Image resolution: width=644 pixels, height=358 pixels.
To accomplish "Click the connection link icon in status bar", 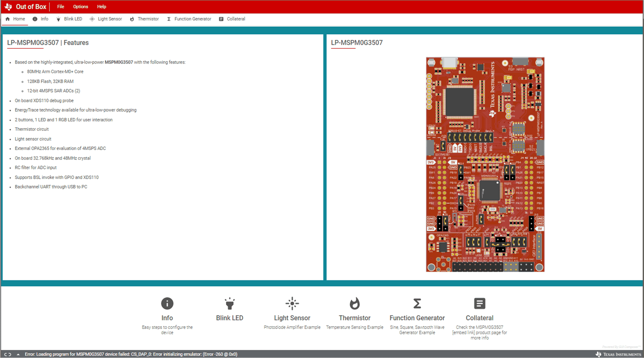I will pyautogui.click(x=8, y=354).
